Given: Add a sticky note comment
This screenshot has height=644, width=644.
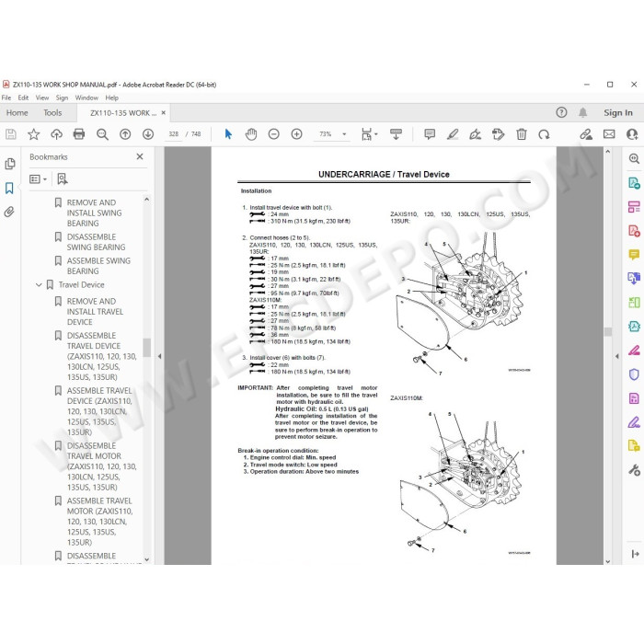Looking at the screenshot, I should [x=430, y=134].
